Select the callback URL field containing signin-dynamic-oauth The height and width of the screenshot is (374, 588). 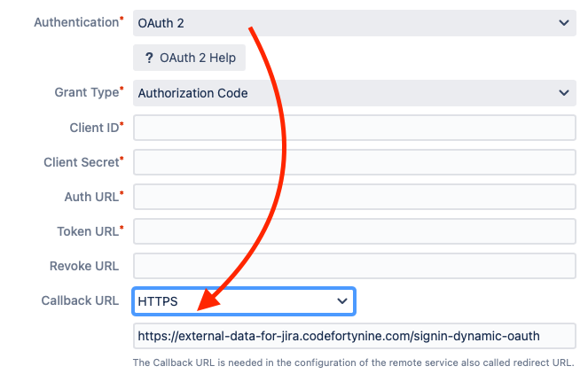coord(354,336)
